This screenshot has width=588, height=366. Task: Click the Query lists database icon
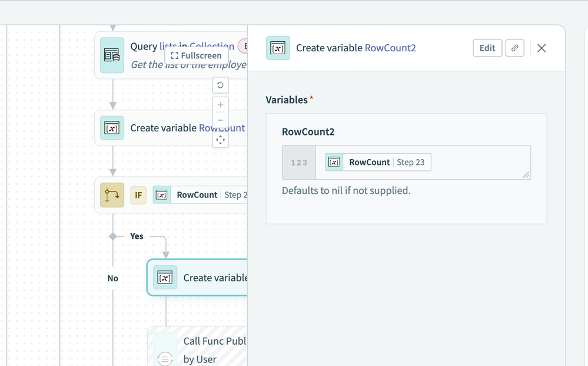(x=112, y=55)
